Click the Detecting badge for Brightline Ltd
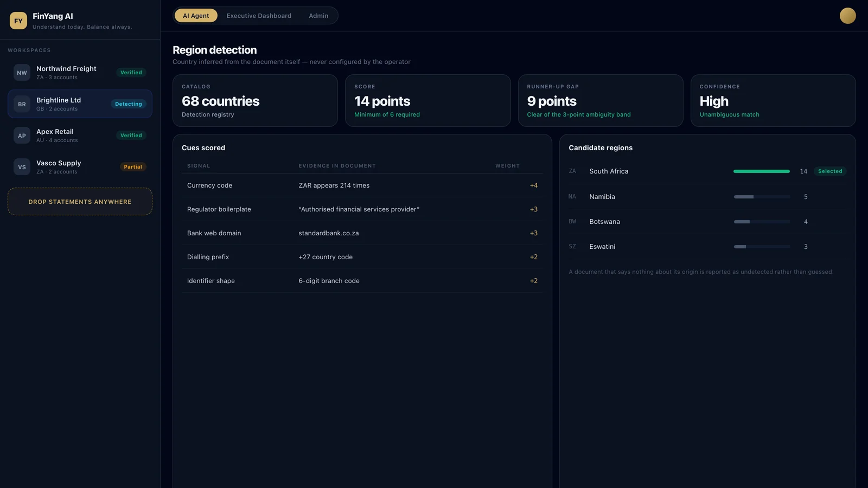 pyautogui.click(x=129, y=104)
